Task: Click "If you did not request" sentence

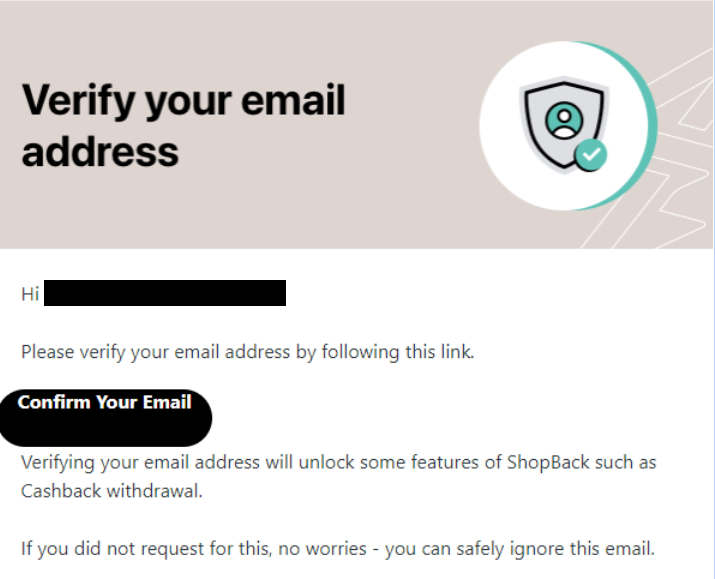Action: click(x=338, y=548)
